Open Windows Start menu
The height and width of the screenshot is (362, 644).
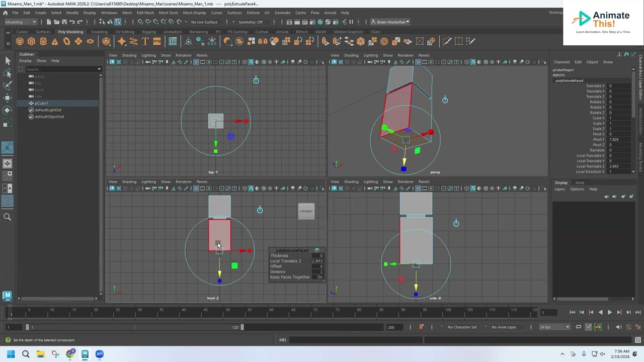pos(11,354)
